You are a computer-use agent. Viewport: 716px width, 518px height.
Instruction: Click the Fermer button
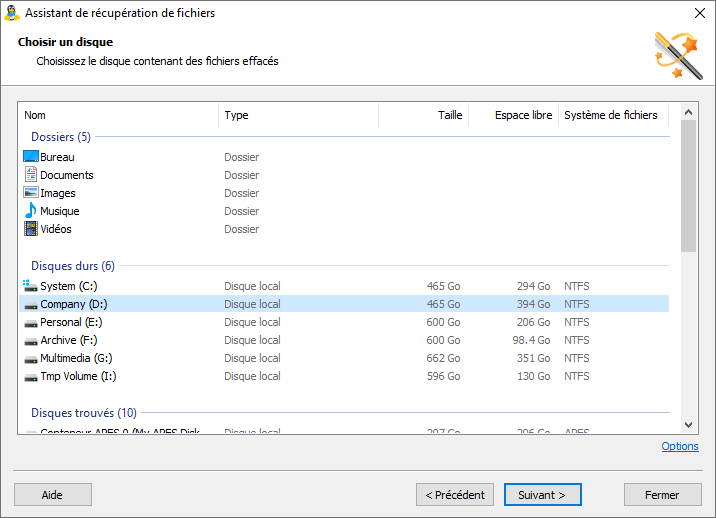coord(663,495)
